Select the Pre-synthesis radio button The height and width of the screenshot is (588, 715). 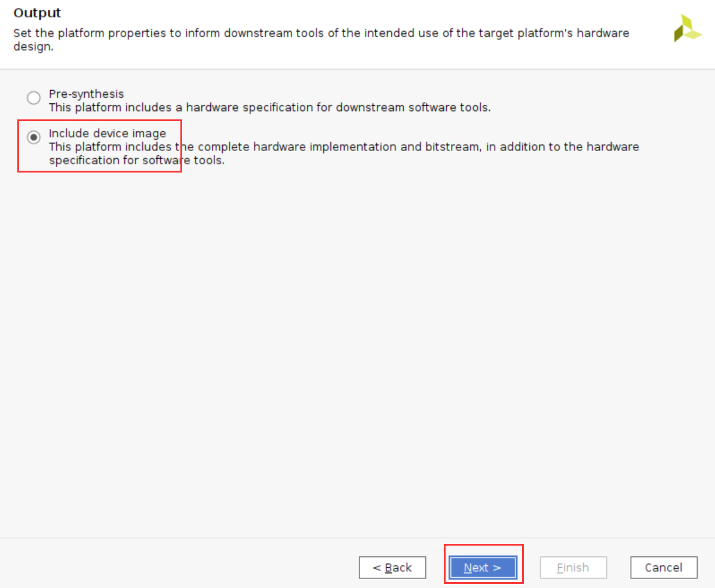pos(33,97)
